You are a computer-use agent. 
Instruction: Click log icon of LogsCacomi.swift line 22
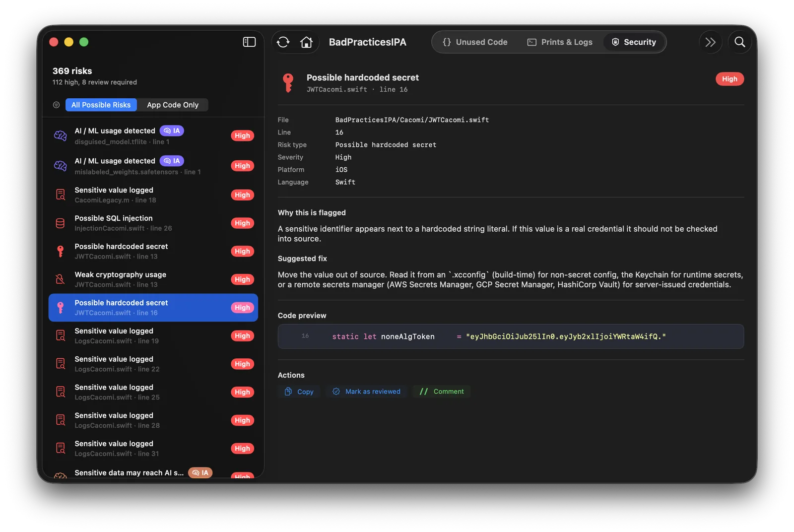tap(60, 364)
